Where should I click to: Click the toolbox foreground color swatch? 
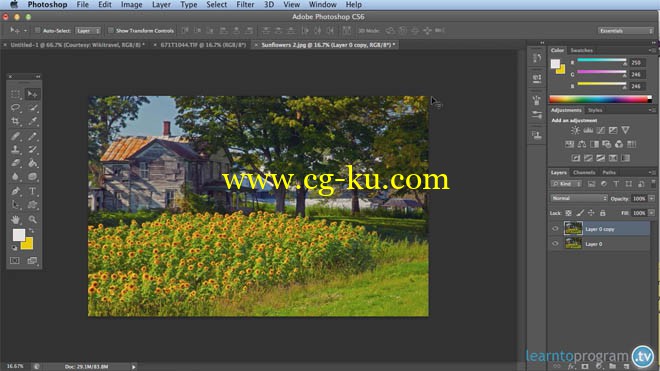(x=18, y=234)
